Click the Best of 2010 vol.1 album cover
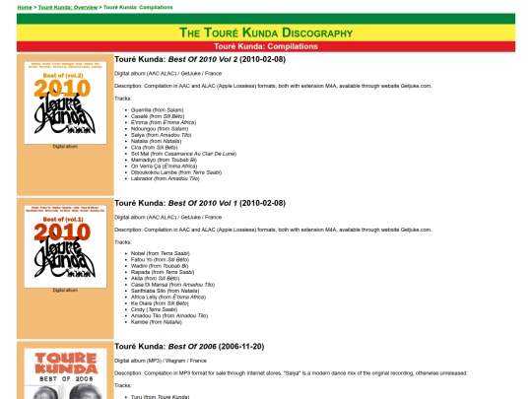532x399 pixels. tap(65, 246)
